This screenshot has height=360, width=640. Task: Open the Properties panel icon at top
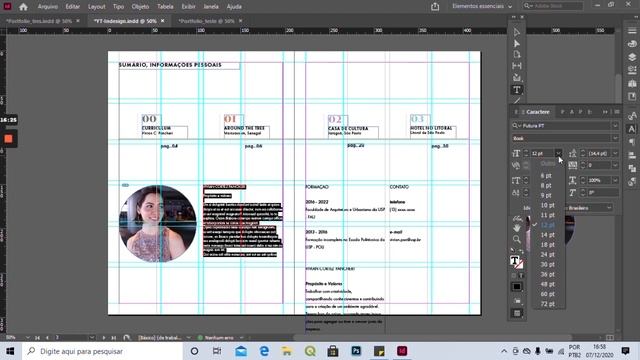[632, 31]
